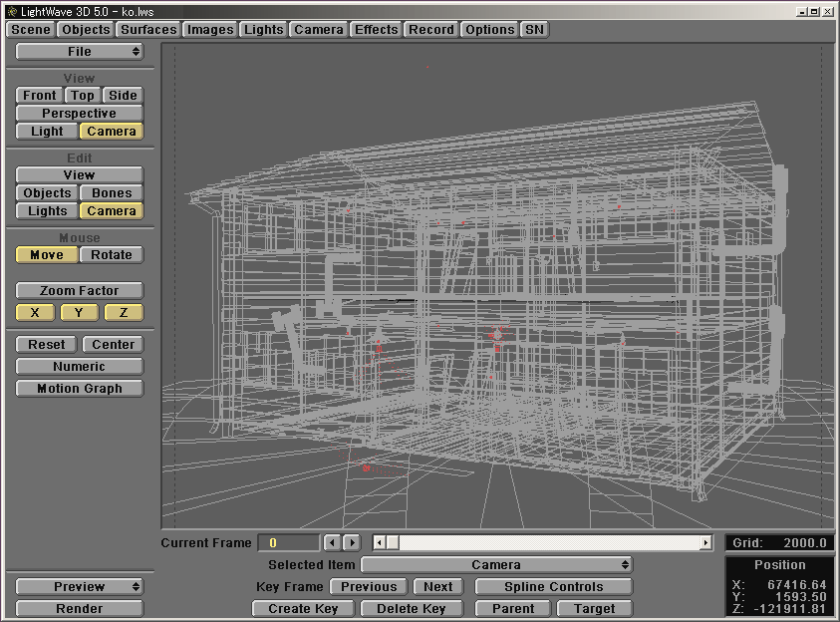This screenshot has height=622, width=840.
Task: Open the Effects tab
Action: (x=376, y=30)
